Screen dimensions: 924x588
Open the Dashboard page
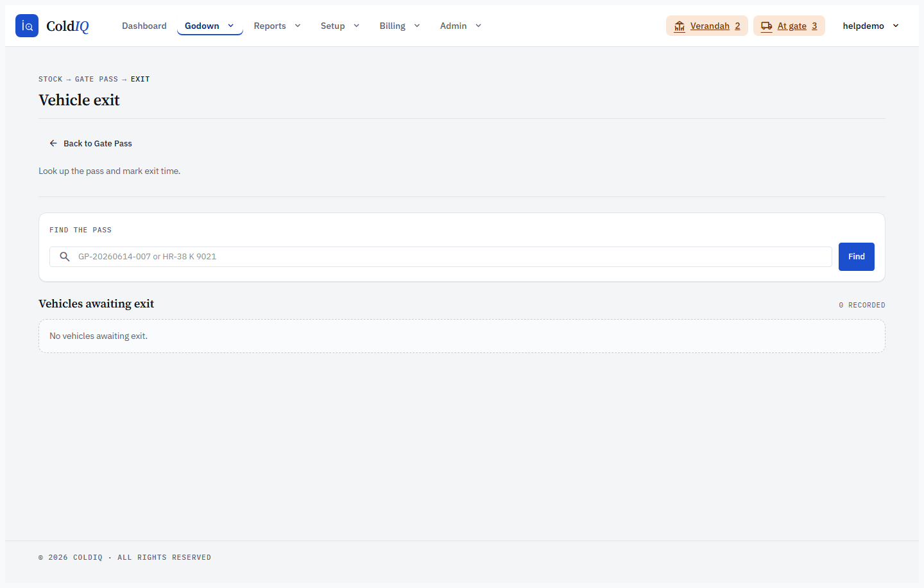pyautogui.click(x=144, y=26)
